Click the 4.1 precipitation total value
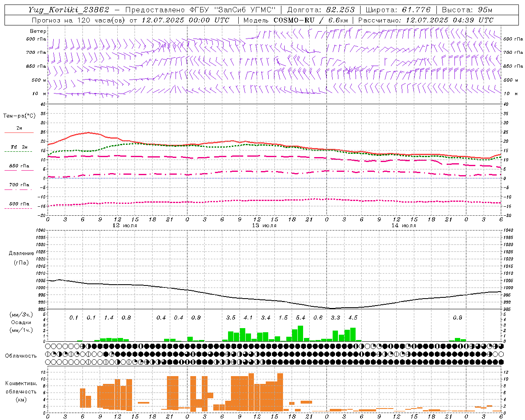This screenshot has height=420, width=525. click(248, 318)
